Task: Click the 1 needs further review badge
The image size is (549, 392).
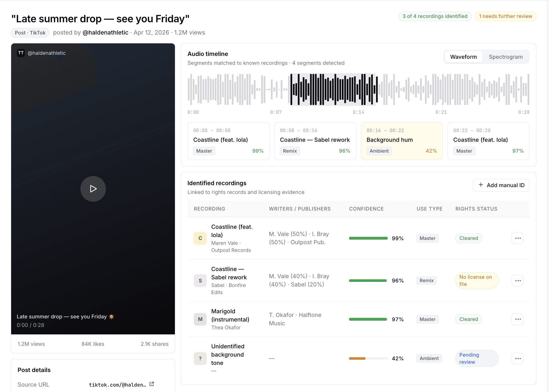Action: [505, 16]
